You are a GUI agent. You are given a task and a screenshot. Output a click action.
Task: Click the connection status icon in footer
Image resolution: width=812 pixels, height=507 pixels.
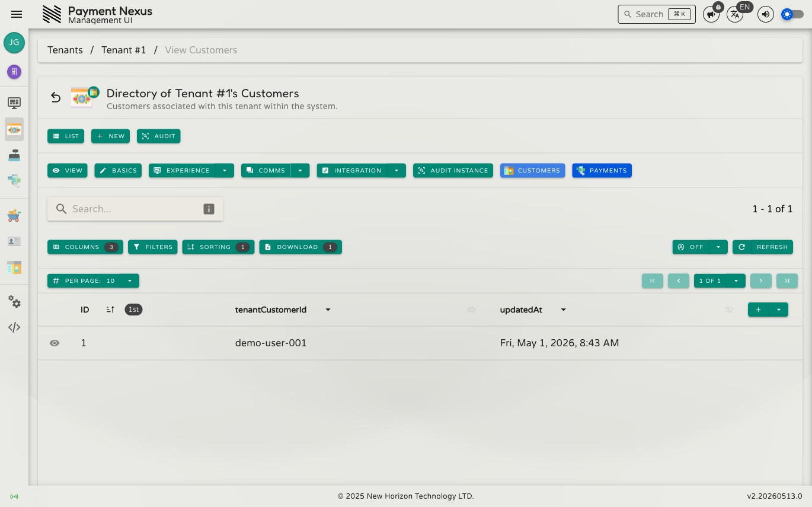coord(14,496)
